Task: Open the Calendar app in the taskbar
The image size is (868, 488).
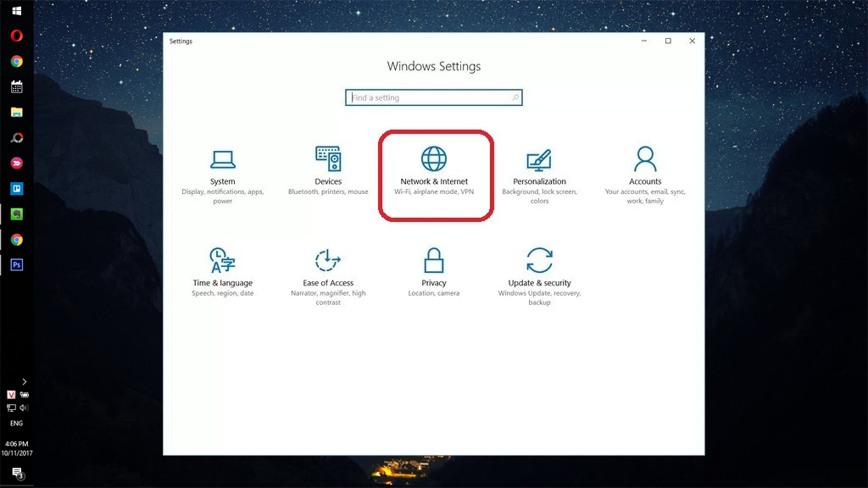Action: [17, 87]
